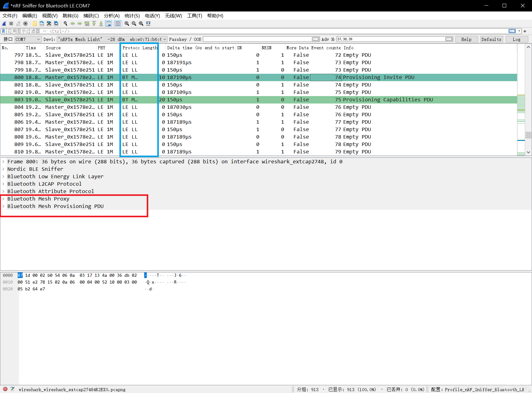Click scroll-up arrow of packet list
Viewport: 532px width, 393px height.
(x=528, y=47)
